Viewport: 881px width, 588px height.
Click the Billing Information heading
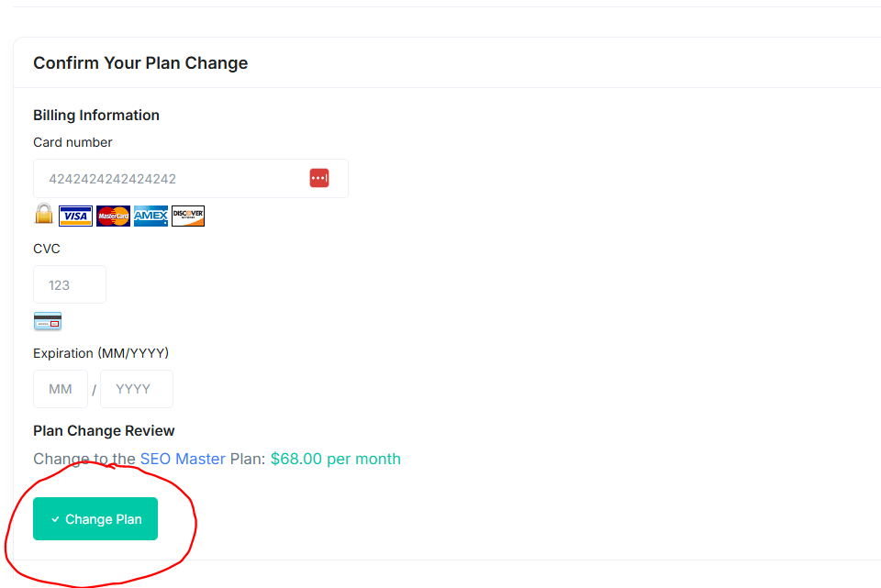(96, 115)
